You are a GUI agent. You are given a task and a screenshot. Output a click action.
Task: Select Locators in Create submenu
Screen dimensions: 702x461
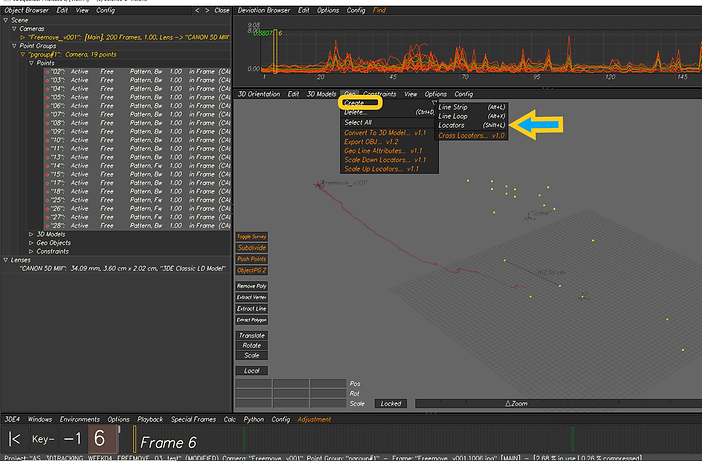click(x=471, y=125)
